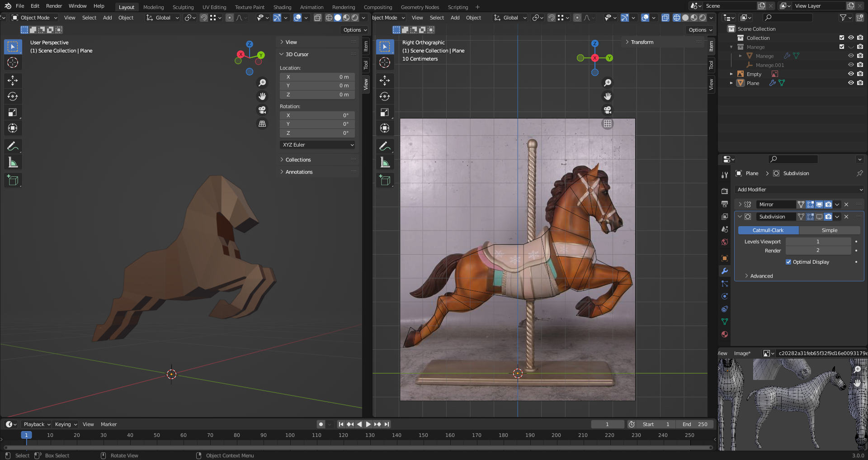Open the Add Modifier dropdown
Viewport: 868px width, 460px height.
pos(799,190)
